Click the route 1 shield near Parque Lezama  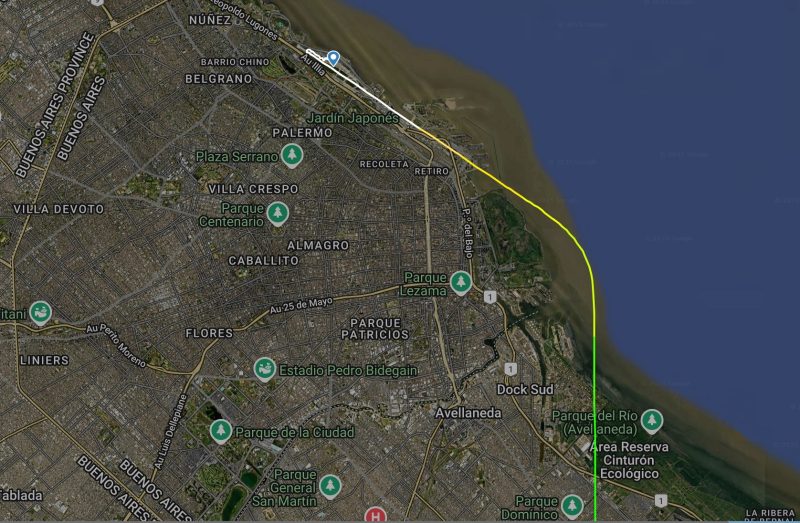490,297
